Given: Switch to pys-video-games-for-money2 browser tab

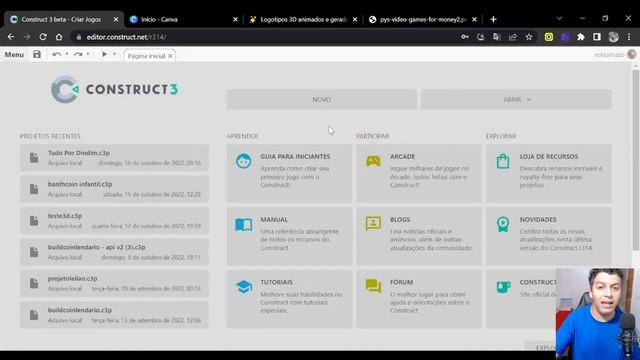Looking at the screenshot, I should 422,19.
